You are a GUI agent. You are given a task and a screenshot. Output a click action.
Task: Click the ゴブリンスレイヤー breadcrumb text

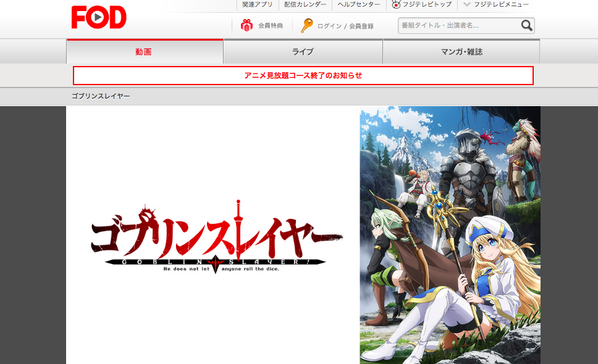[101, 96]
